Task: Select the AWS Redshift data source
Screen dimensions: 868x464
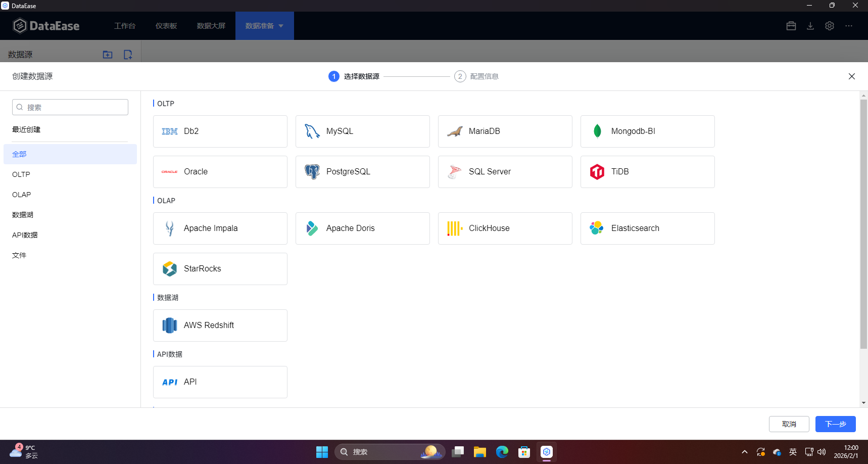Action: coord(220,326)
